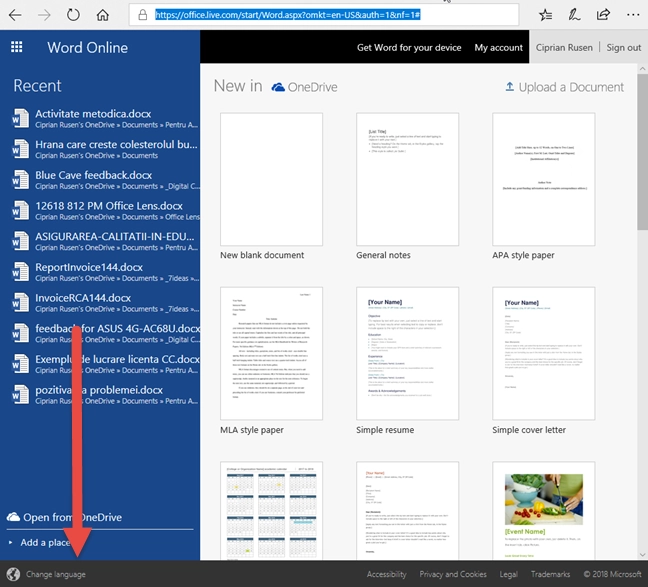Screen dimensions: 648x587
Task: Open My account in header
Action: tap(498, 48)
